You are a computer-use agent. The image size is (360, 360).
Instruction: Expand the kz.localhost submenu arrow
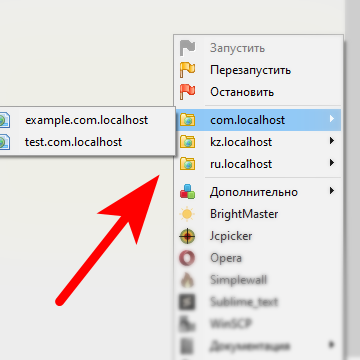331,141
